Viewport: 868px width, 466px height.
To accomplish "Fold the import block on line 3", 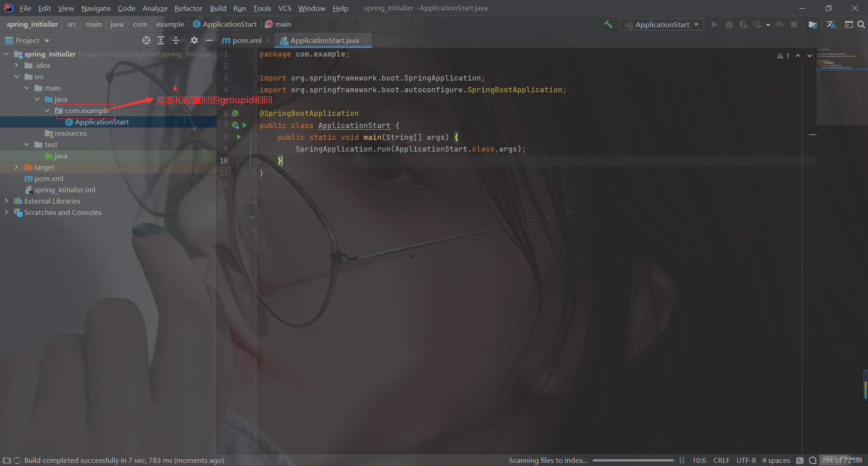I will click(x=256, y=78).
